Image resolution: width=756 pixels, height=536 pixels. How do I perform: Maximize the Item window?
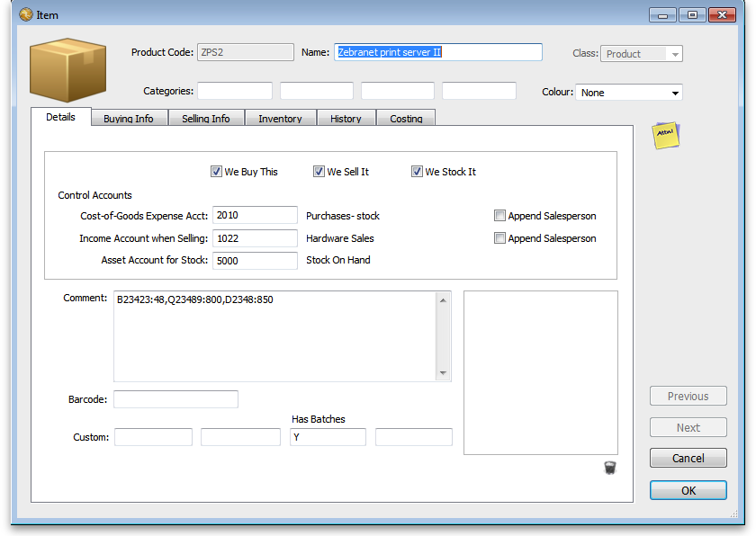click(692, 15)
